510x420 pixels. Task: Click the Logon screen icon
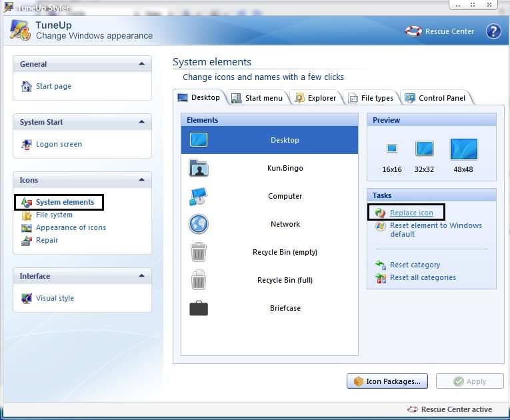click(x=27, y=144)
